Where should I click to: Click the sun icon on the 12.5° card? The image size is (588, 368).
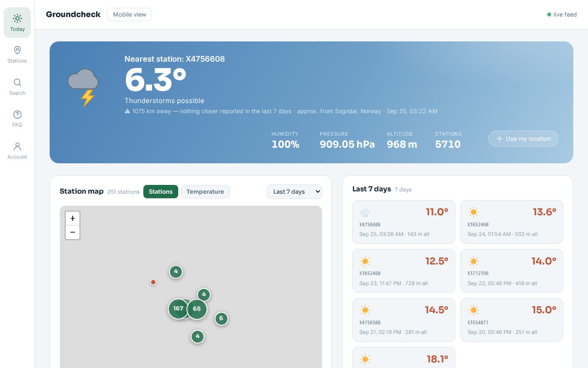pos(365,261)
